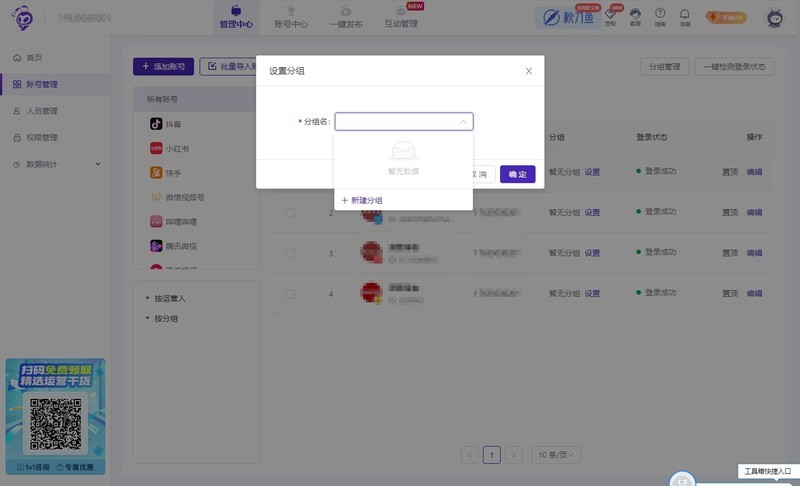Click 置顶 in the first row
Image resolution: width=800 pixels, height=486 pixels.
click(x=730, y=172)
